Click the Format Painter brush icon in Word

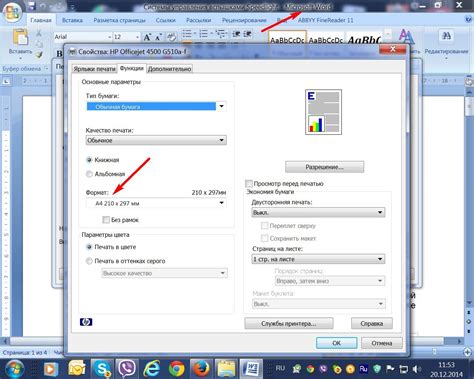tap(39, 54)
